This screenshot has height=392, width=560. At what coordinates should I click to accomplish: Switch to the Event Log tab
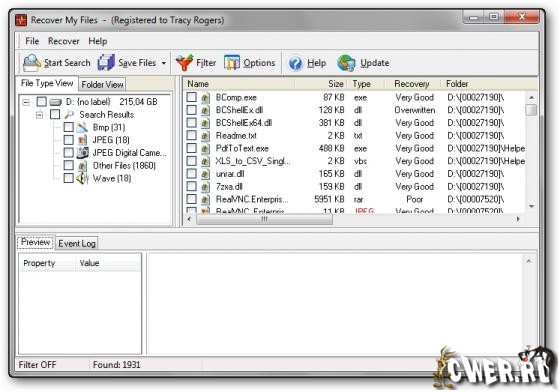pos(77,243)
